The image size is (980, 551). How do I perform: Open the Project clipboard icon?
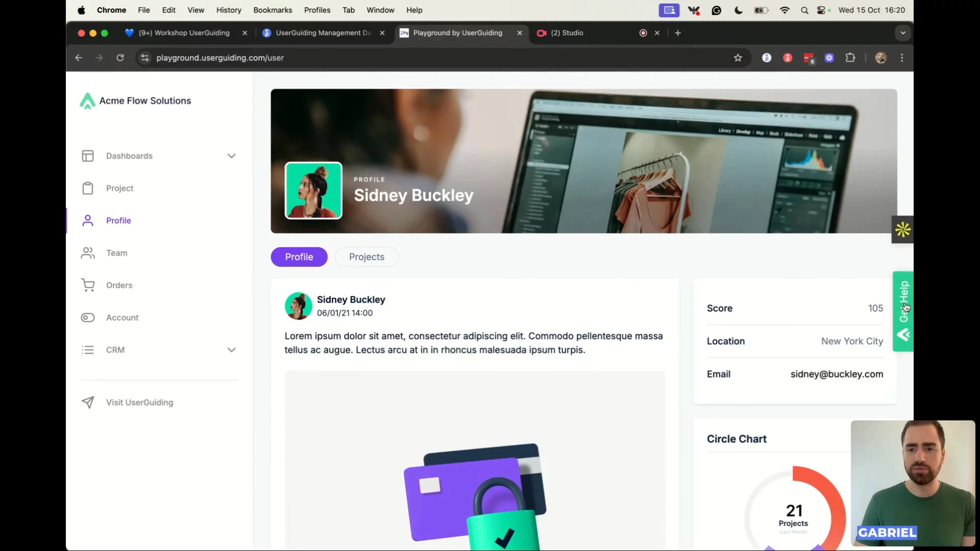88,188
